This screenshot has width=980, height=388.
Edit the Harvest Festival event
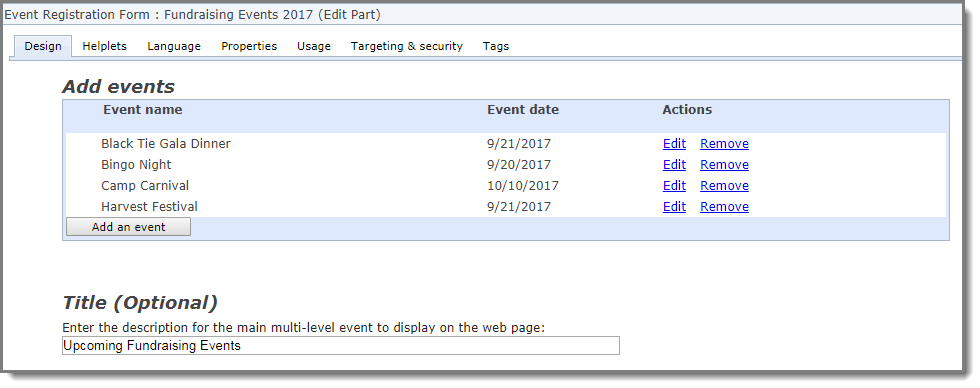674,207
